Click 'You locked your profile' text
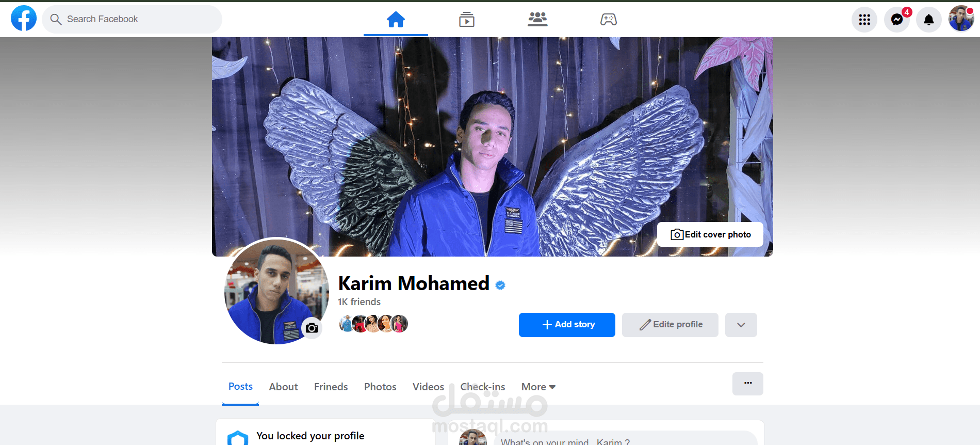The image size is (980, 445). [311, 436]
